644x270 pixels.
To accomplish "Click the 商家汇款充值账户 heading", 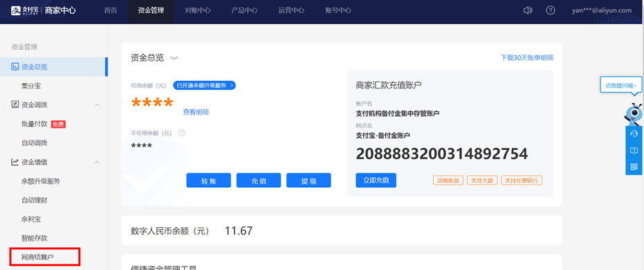I will coord(389,85).
